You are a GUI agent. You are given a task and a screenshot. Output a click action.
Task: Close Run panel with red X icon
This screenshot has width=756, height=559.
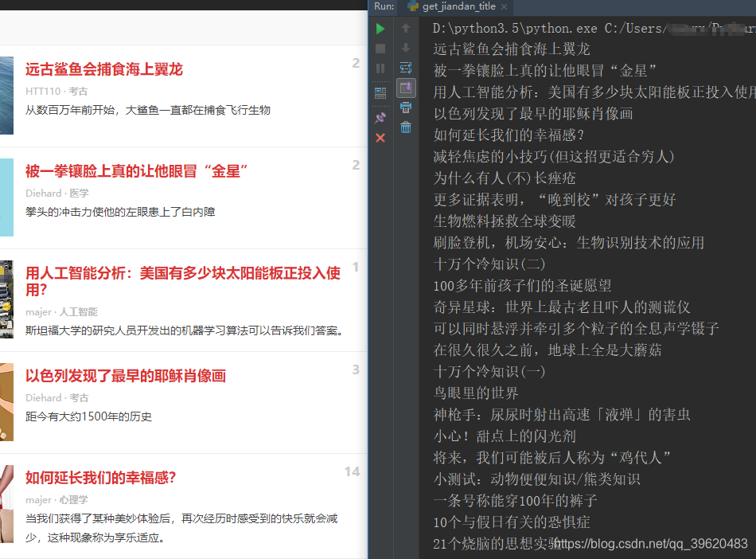380,138
